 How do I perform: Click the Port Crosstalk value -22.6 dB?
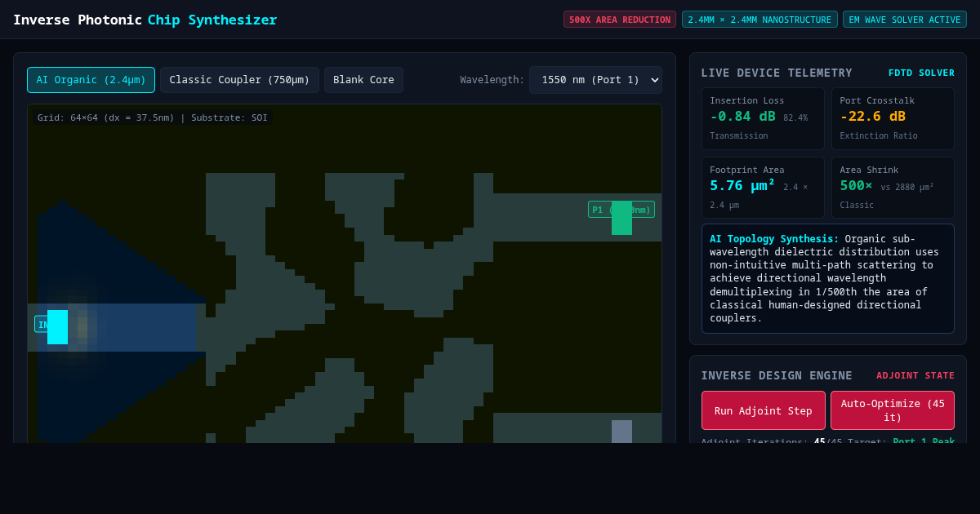click(x=873, y=117)
